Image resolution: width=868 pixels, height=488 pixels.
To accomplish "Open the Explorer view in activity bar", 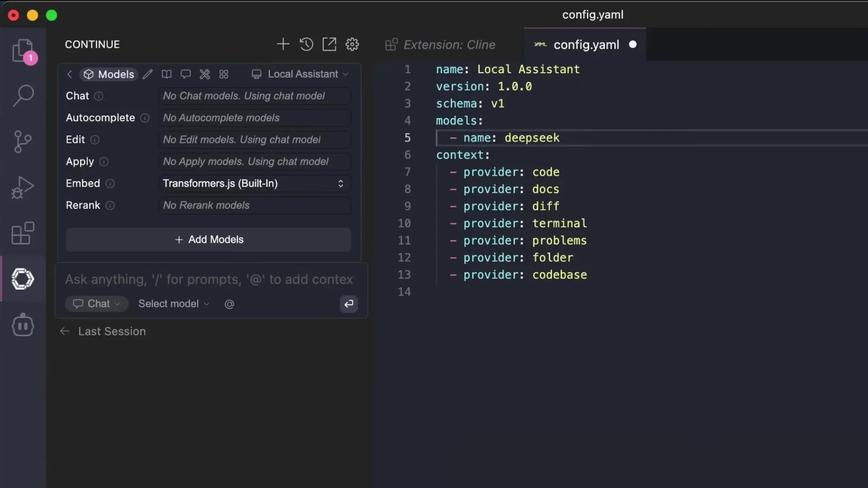I will (23, 51).
